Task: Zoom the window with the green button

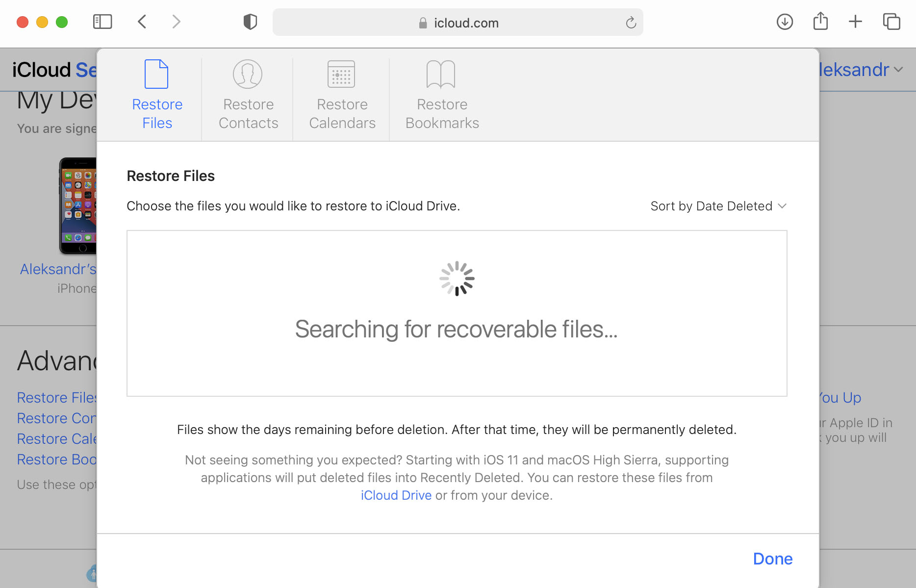Action: pyautogui.click(x=62, y=22)
